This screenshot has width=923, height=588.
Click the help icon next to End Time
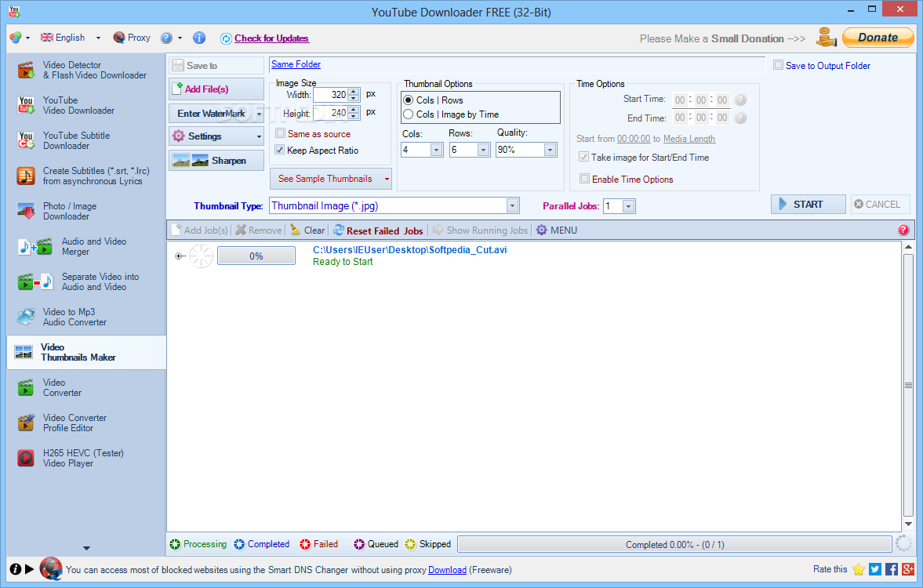[x=740, y=118]
